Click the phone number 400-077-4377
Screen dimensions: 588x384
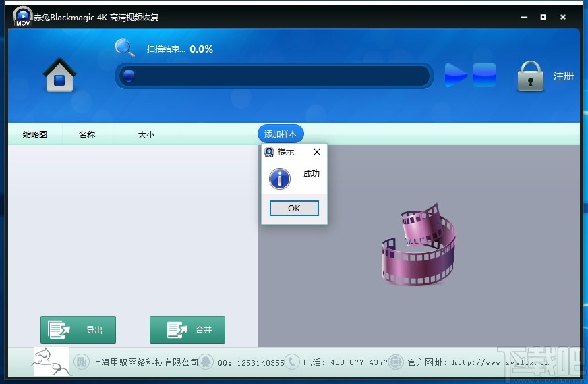[359, 362]
